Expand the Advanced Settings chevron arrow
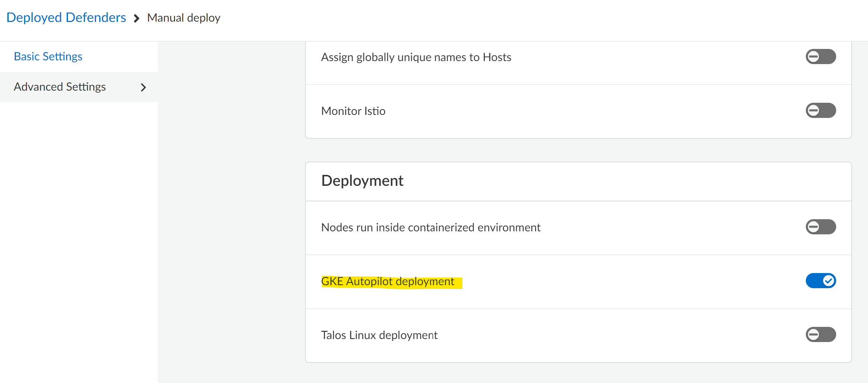 coord(143,88)
